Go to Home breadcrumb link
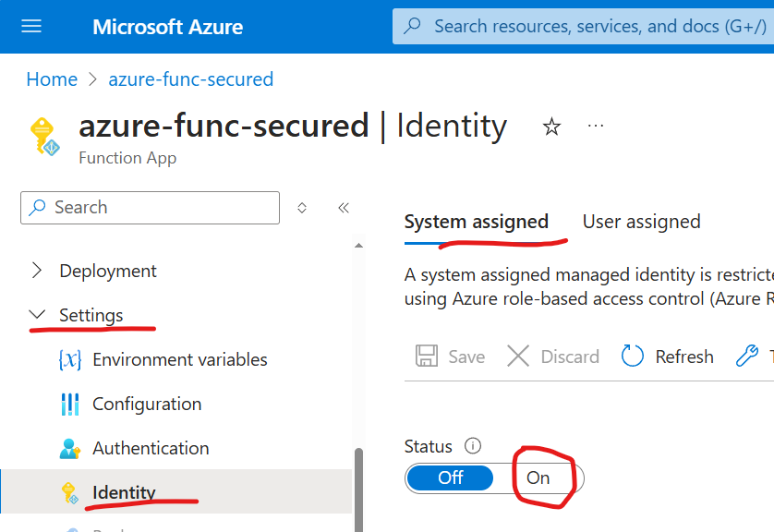Screen dimensions: 774x532 (52, 79)
